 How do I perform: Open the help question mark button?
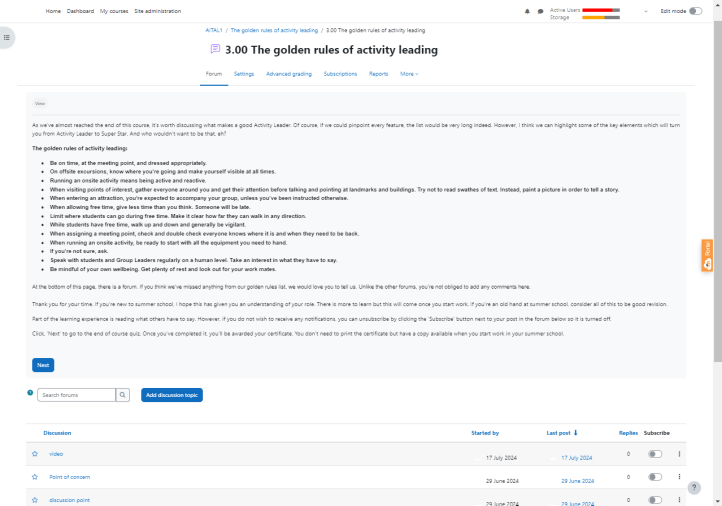coord(708,487)
